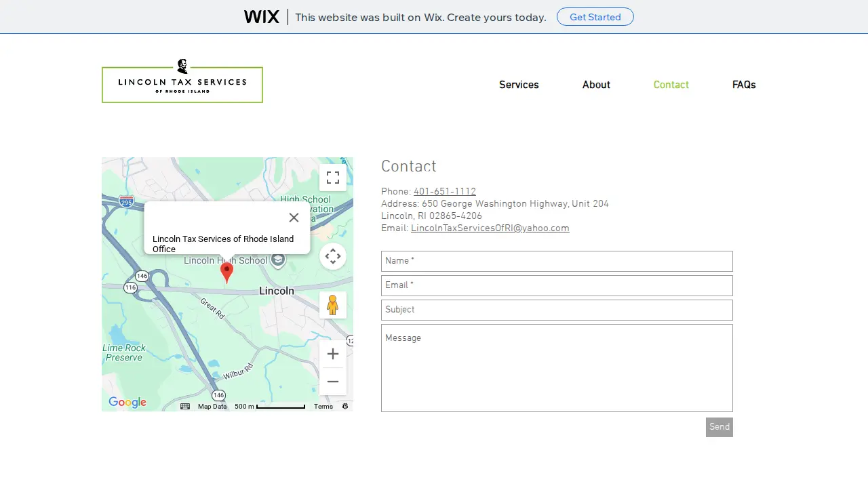The width and height of the screenshot is (868, 488).
Task: Click the Lincoln town label on map
Action: [277, 291]
